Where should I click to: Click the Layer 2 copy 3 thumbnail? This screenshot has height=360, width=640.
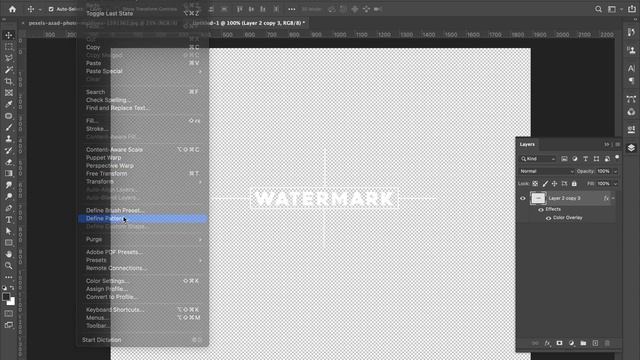(x=538, y=198)
